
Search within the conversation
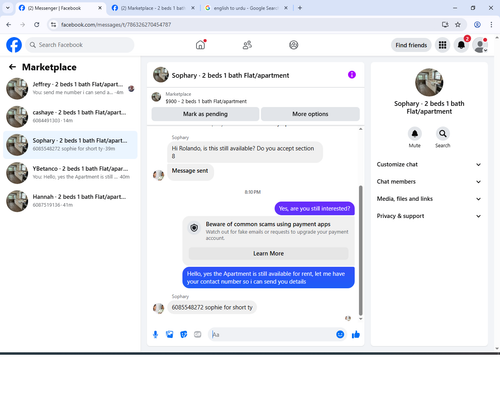pos(443,134)
